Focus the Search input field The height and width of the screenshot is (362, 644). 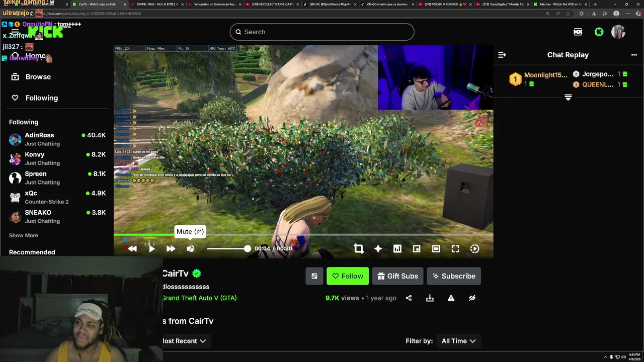coord(322,32)
